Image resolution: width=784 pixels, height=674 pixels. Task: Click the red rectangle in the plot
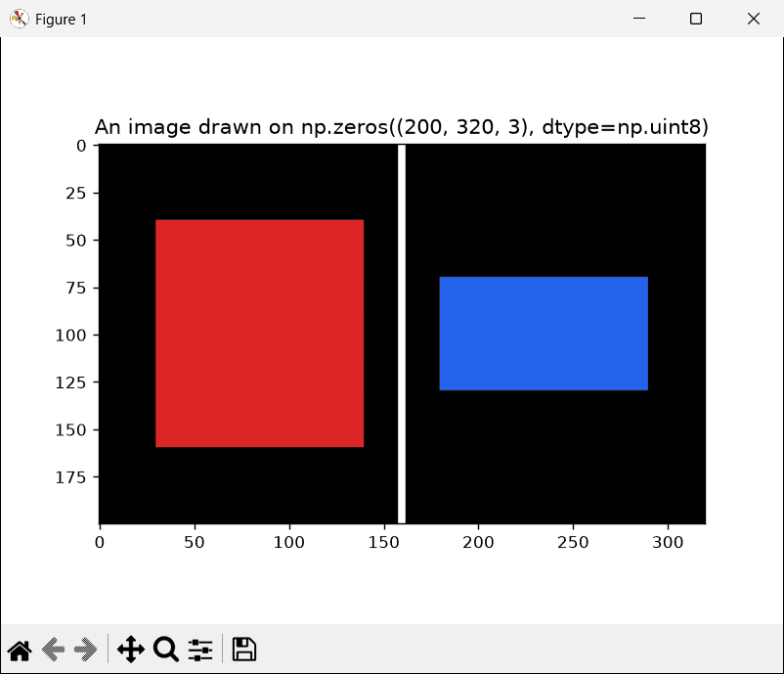pos(259,334)
